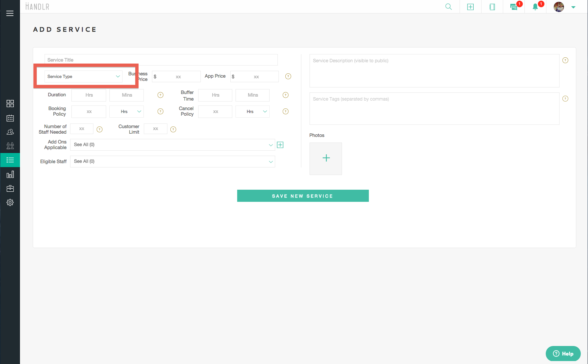Select the services list item in sidebar
This screenshot has height=364, width=588.
click(10, 160)
